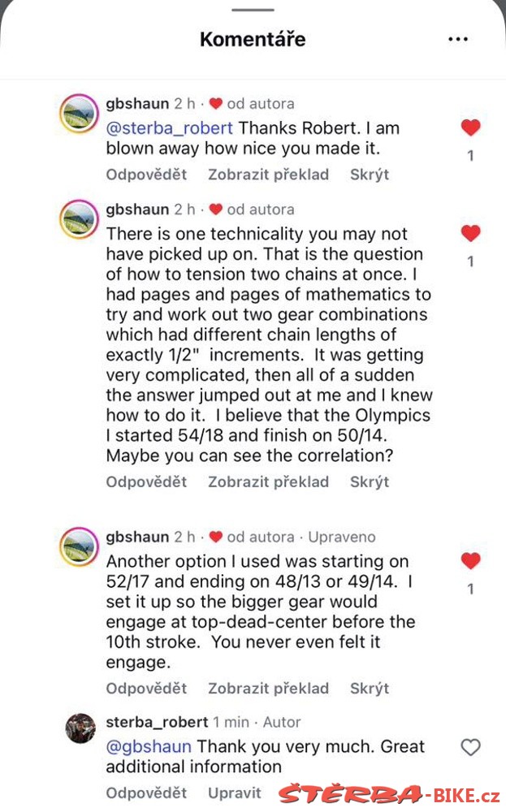Tap the drag handle above Komentáře
Viewport: 506px width, 812px height.
click(253, 10)
